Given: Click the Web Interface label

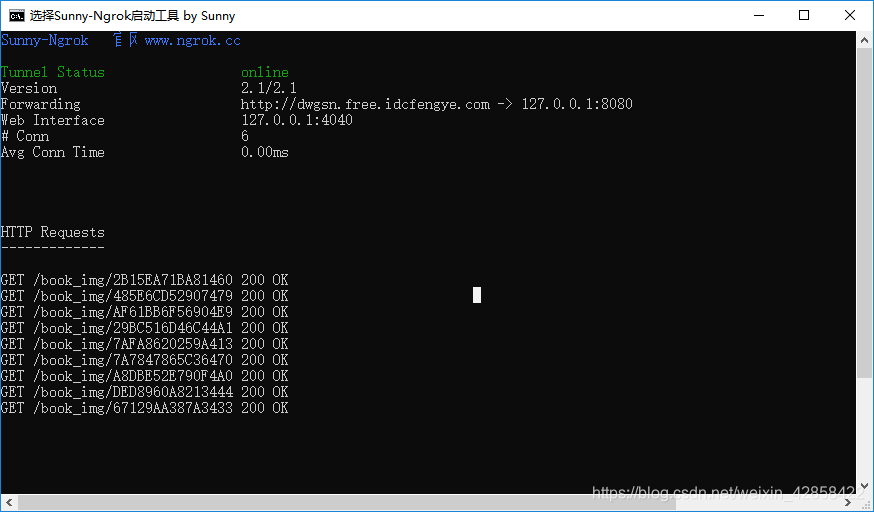Looking at the screenshot, I should pos(52,120).
